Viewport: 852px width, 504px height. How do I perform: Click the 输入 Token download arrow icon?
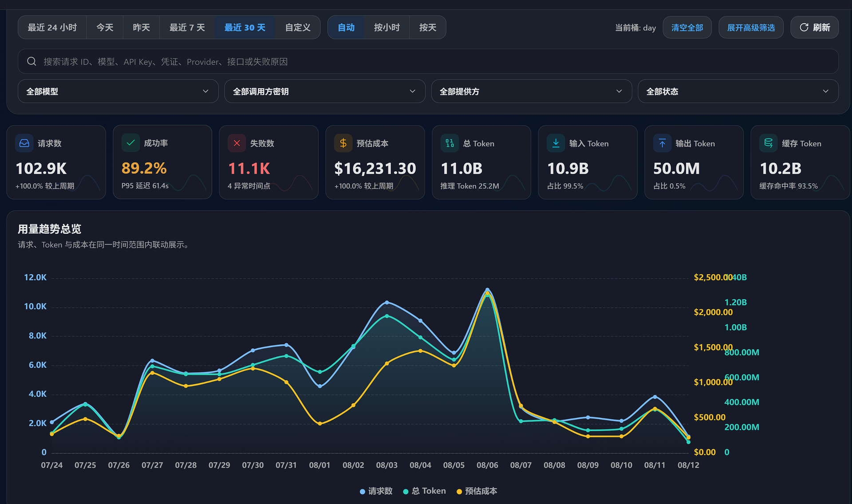pyautogui.click(x=556, y=143)
